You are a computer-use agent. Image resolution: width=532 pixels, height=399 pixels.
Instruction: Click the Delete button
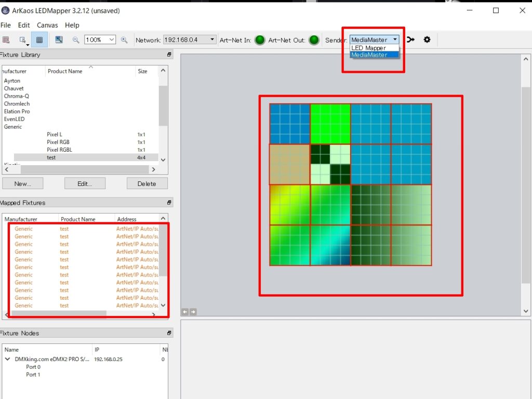(147, 183)
